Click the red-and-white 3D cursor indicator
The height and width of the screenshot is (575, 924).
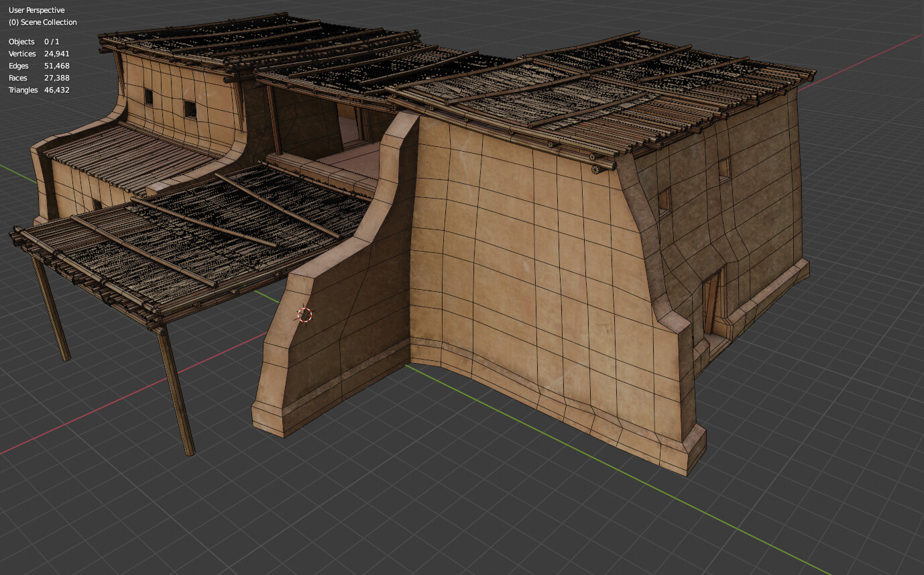click(306, 316)
